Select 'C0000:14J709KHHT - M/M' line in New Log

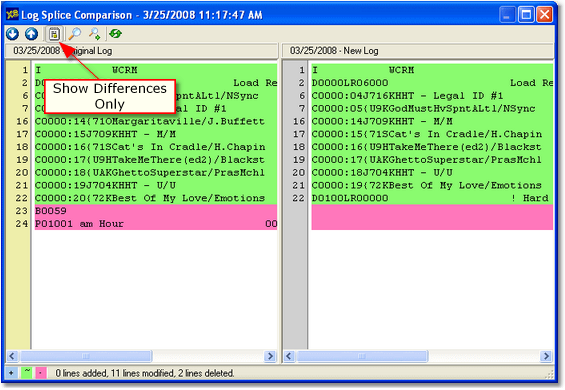tap(432, 121)
